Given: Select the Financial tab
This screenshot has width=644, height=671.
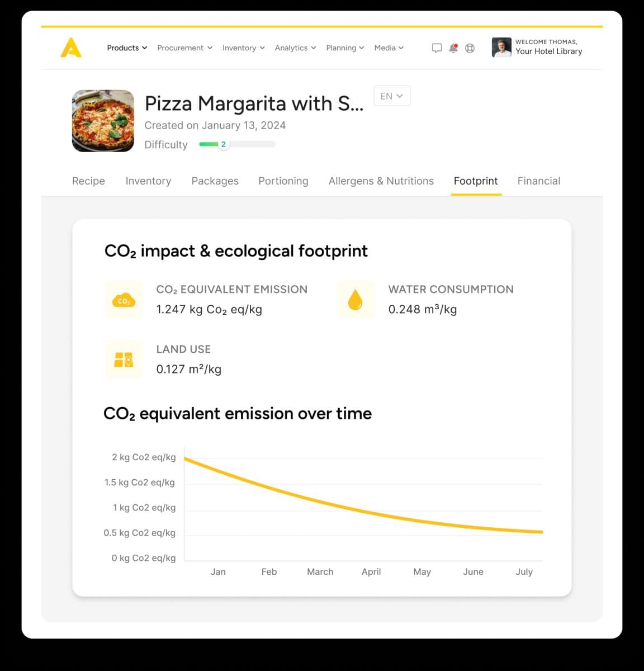Looking at the screenshot, I should point(539,181).
